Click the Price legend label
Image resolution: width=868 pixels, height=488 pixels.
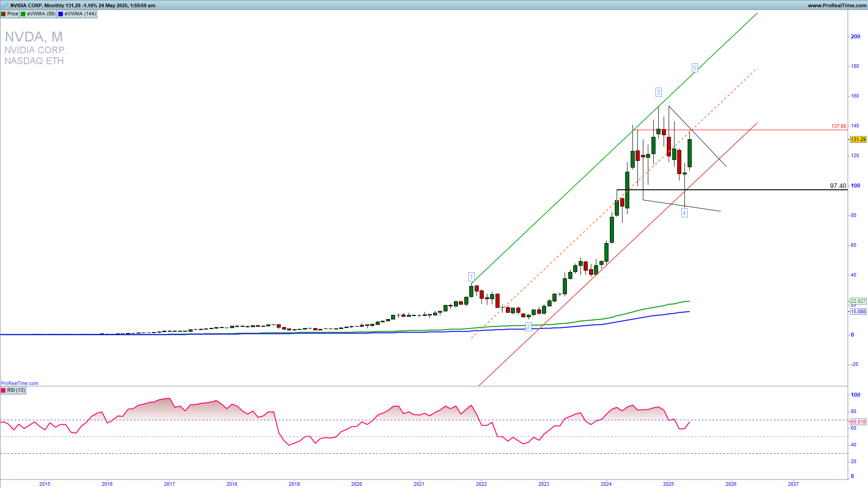[x=13, y=14]
